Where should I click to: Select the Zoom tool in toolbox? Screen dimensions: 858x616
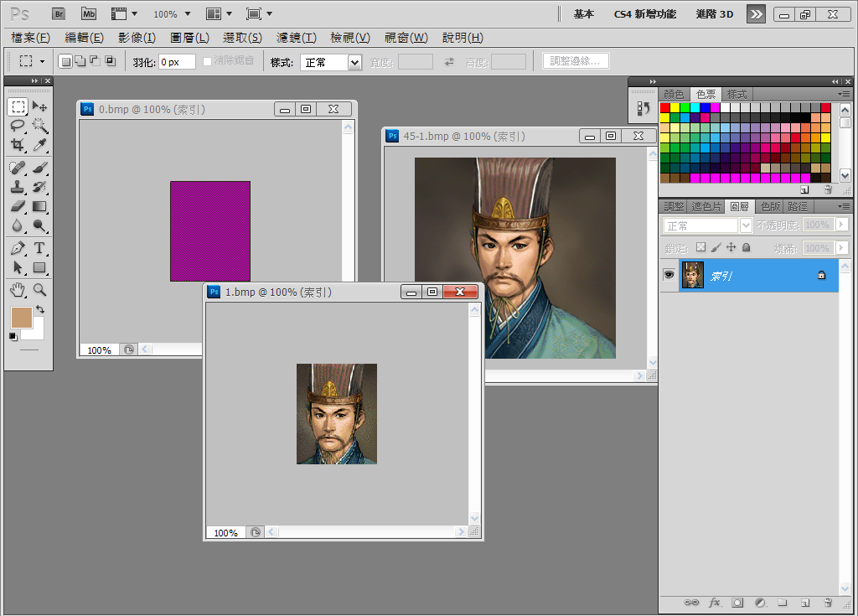point(39,289)
